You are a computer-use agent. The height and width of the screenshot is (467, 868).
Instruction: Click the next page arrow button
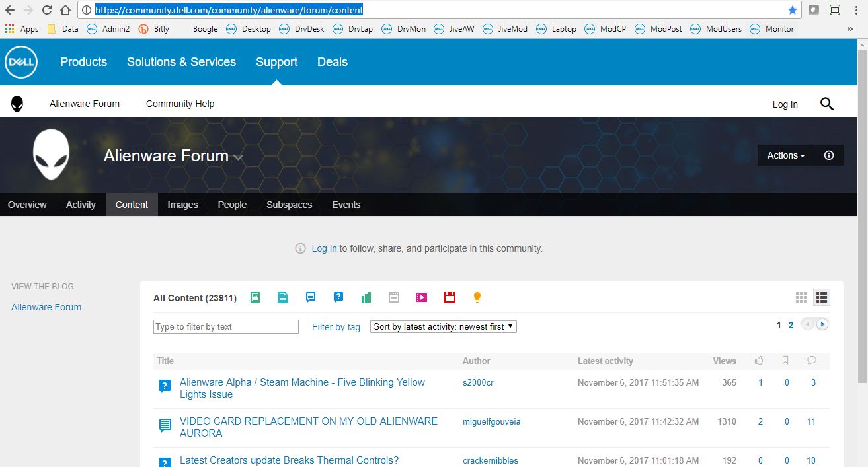(x=822, y=324)
